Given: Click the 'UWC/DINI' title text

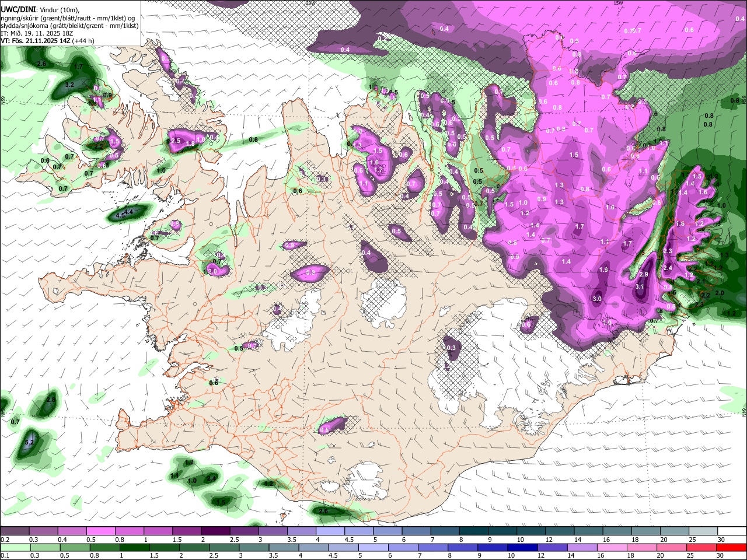Looking at the screenshot, I should (x=18, y=9).
